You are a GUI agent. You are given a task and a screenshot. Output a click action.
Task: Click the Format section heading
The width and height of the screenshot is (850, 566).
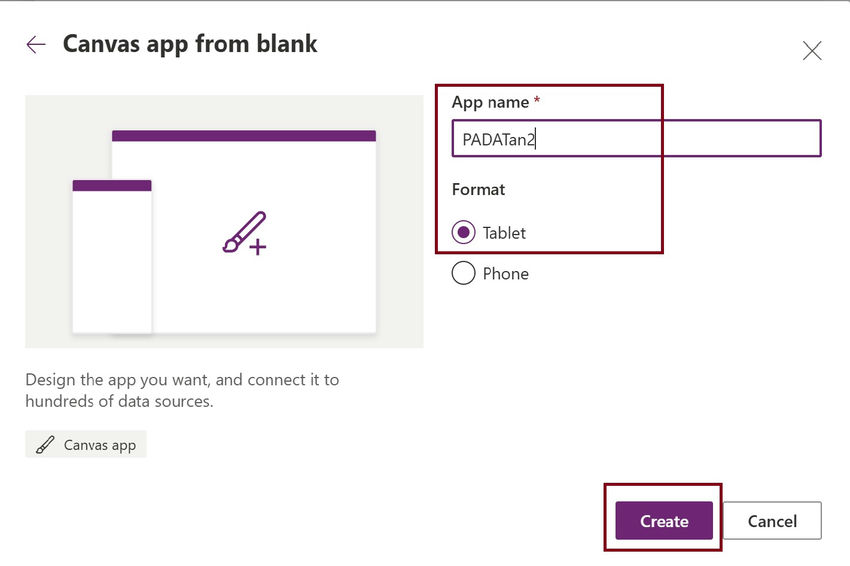pyautogui.click(x=478, y=189)
